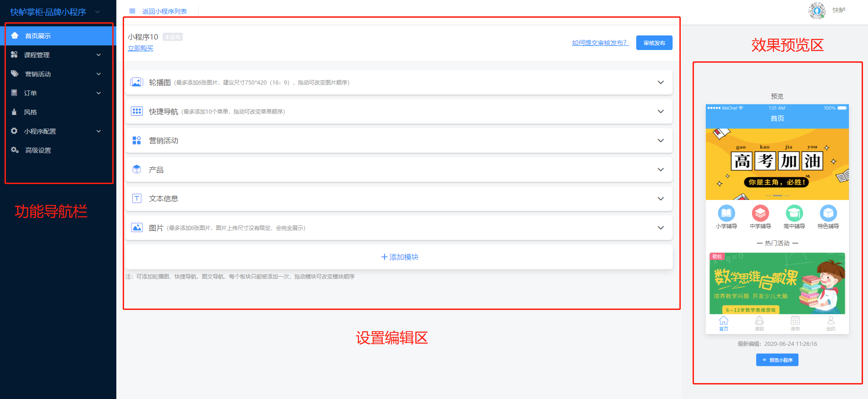This screenshot has height=399, width=868.
Task: Open 风格 in the sidebar
Action: [x=30, y=112]
